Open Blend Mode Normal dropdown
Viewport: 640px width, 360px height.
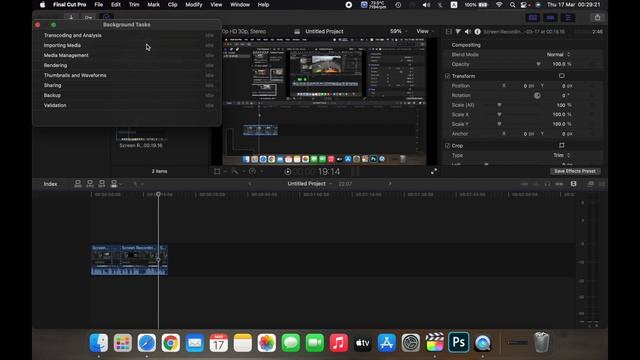[x=558, y=54]
